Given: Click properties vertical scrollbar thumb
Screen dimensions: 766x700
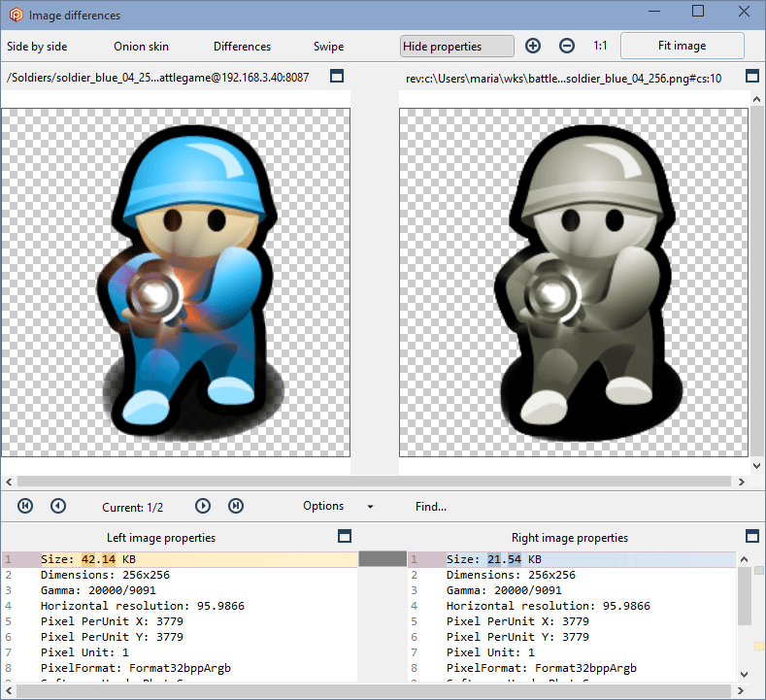Looking at the screenshot, I should tap(744, 595).
